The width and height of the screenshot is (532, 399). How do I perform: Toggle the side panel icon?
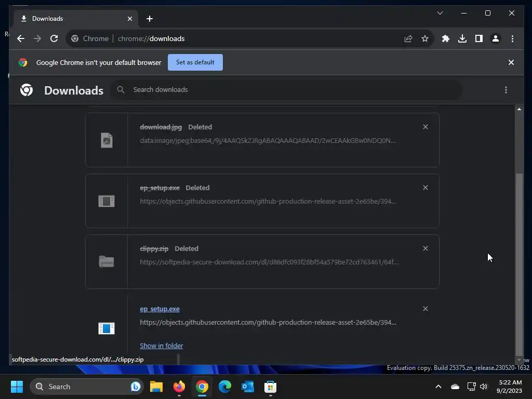478,38
